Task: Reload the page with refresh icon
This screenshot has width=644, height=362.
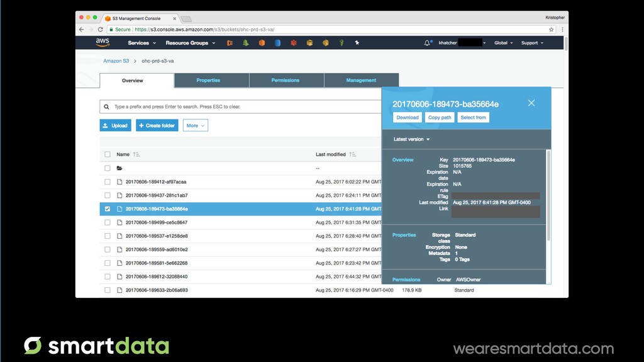Action: coord(100,30)
